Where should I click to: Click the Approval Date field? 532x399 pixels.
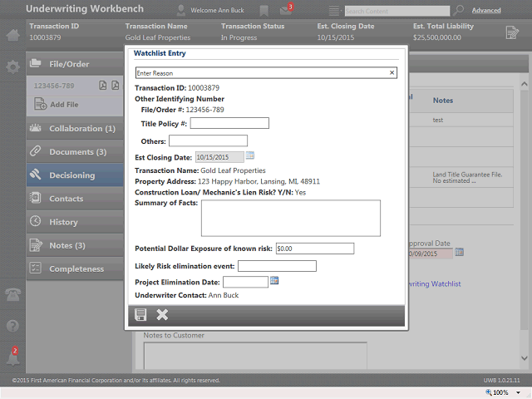click(x=431, y=254)
